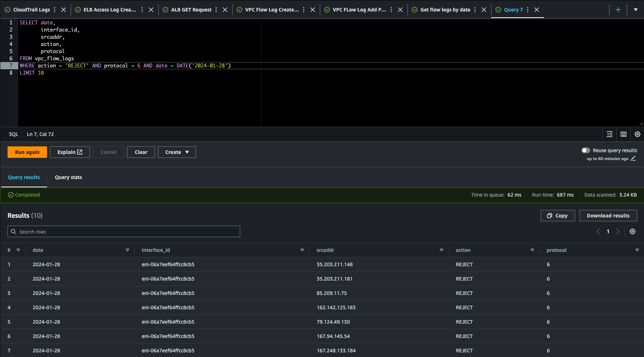The width and height of the screenshot is (644, 357).
Task: Switch to CloudTrail Logs query tab
Action: point(32,10)
